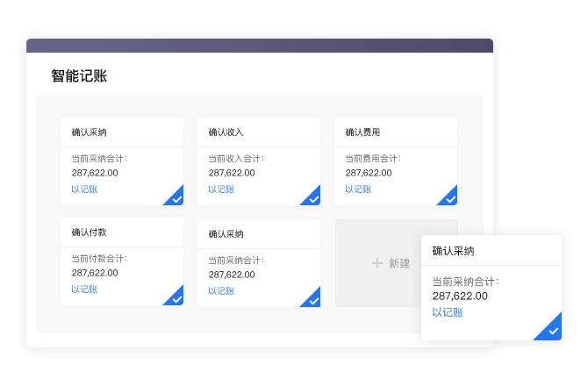Click the 智能记账 page heading
This screenshot has width=588, height=386.
coord(79,76)
